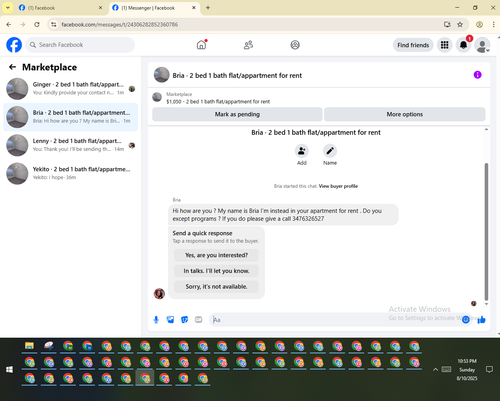Click the GIF picker icon
Screen dimensions: 500x401
pos(198,320)
